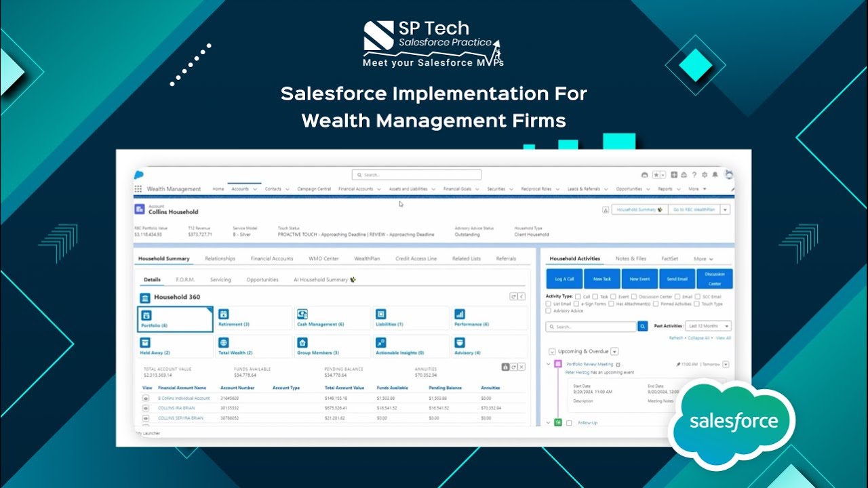Click the New Task button
This screenshot has width=868, height=488.
[x=602, y=279]
